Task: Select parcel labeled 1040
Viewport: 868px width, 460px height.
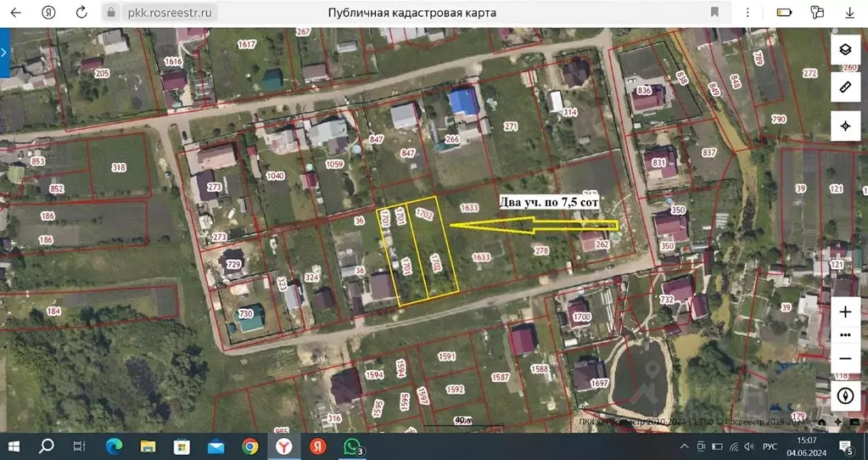Action: pyautogui.click(x=275, y=176)
